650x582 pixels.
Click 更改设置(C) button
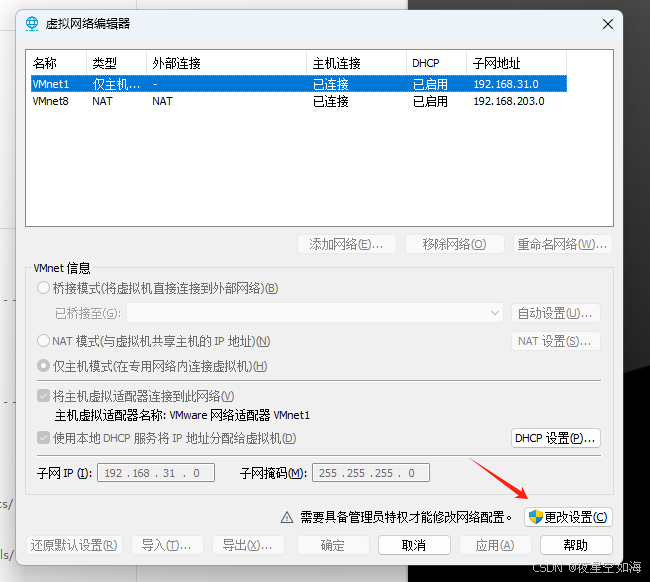(568, 517)
